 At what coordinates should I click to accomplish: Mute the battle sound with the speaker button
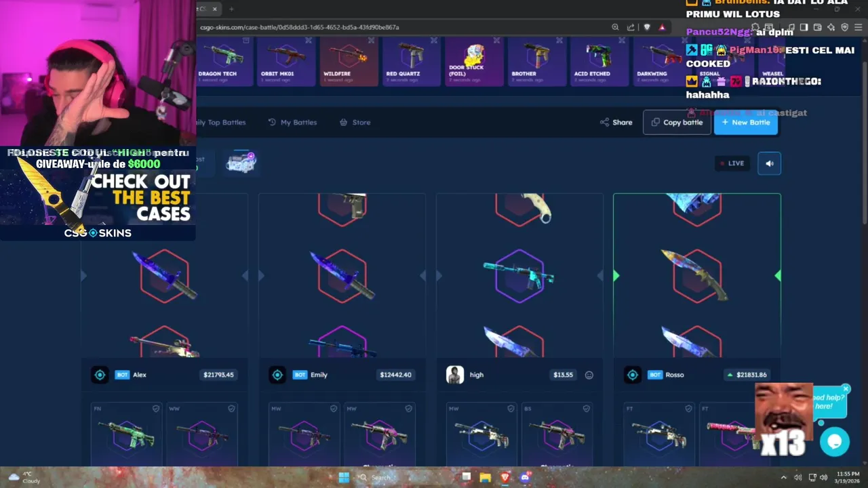pos(769,163)
